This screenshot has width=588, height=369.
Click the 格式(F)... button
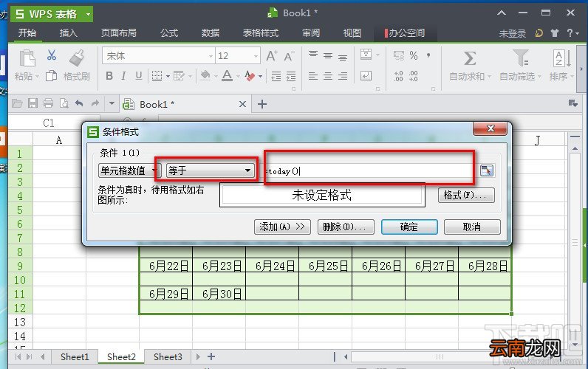(466, 195)
